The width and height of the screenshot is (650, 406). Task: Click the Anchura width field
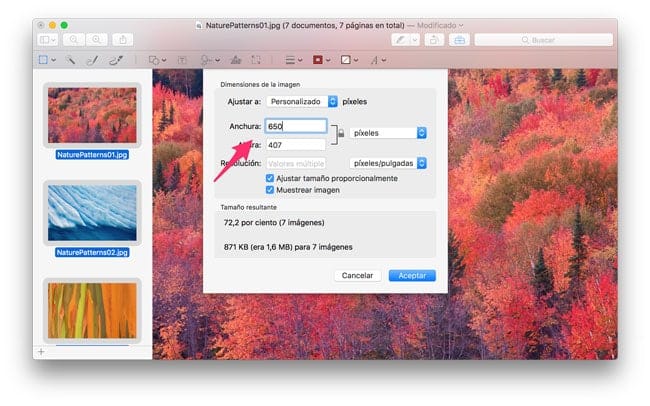[296, 126]
